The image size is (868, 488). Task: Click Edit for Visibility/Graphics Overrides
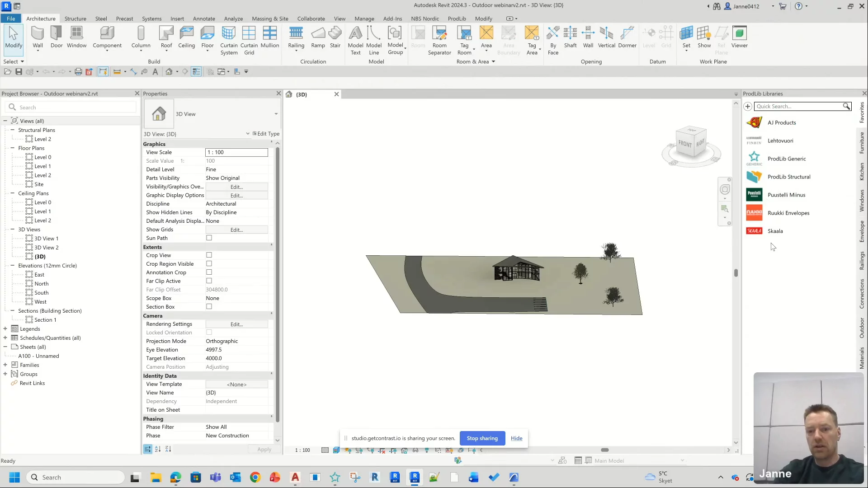236,187
